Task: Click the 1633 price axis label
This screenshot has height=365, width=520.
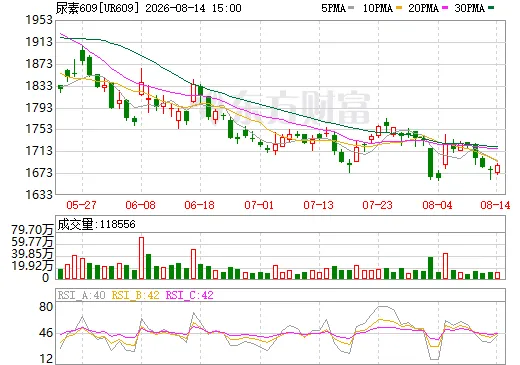Action: click(39, 194)
